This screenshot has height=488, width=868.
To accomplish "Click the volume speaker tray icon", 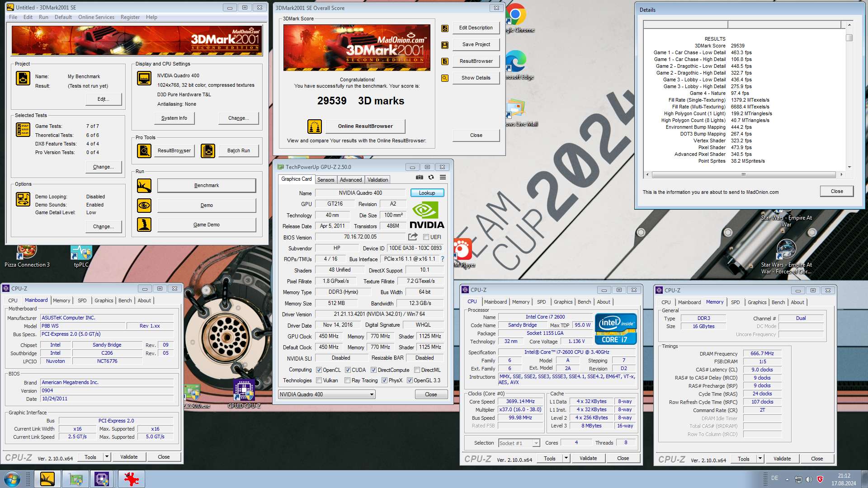I will 809,479.
